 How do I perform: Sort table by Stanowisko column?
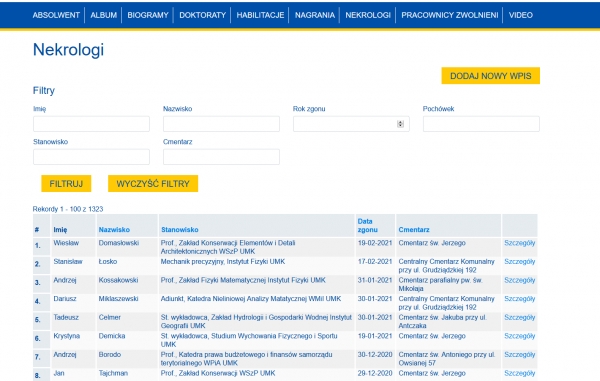pos(179,230)
